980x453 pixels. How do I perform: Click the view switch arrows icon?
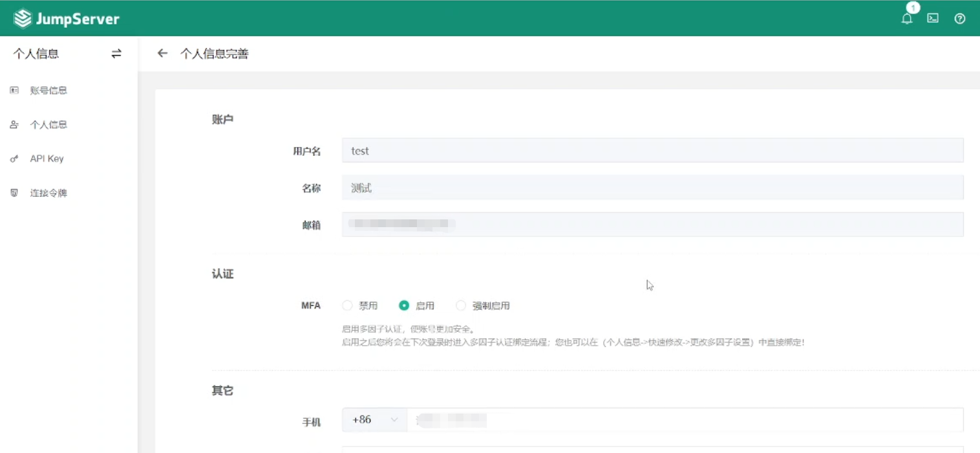(x=116, y=54)
